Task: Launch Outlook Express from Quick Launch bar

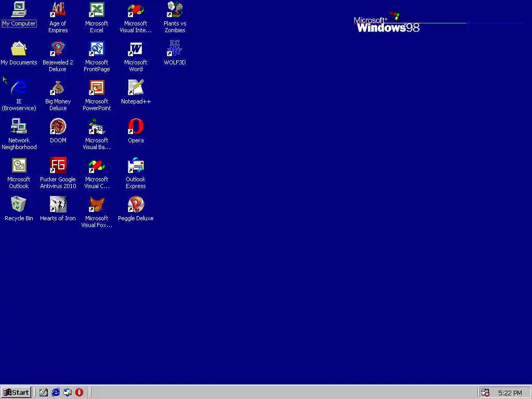Action: coord(68,393)
